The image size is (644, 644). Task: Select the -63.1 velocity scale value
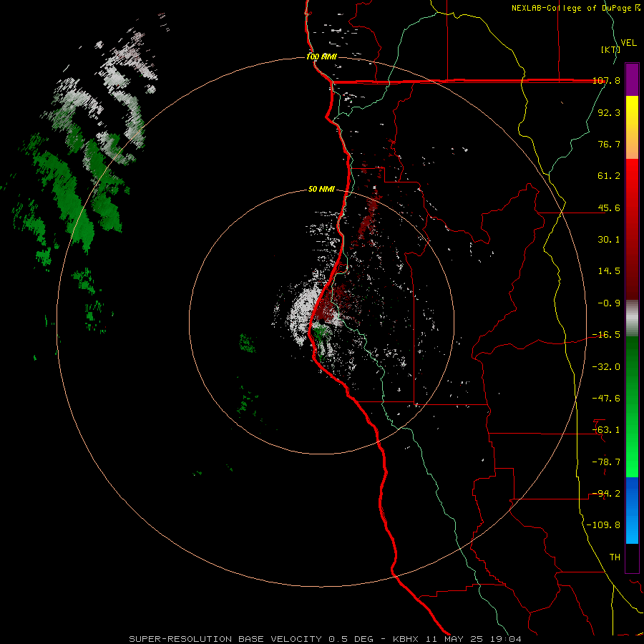tap(606, 430)
